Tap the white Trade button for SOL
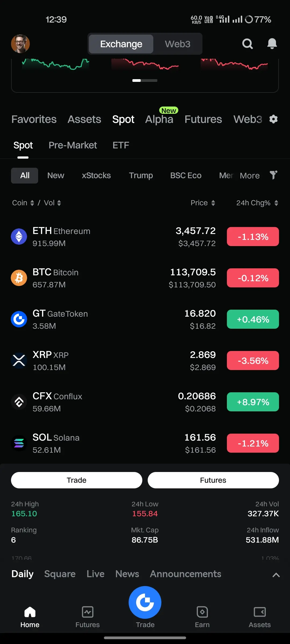 click(x=77, y=480)
